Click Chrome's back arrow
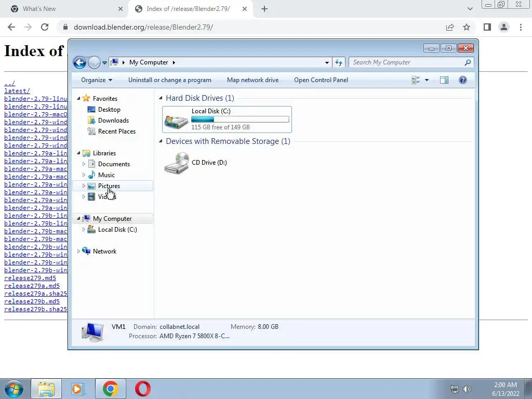 [11, 27]
